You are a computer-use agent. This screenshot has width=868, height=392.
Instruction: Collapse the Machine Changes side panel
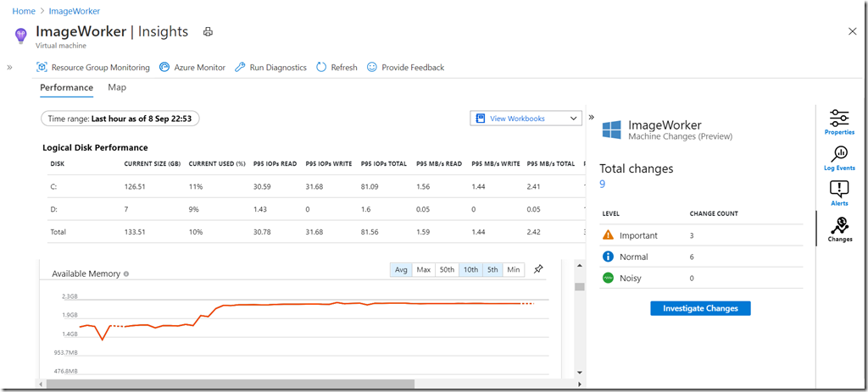[x=591, y=117]
